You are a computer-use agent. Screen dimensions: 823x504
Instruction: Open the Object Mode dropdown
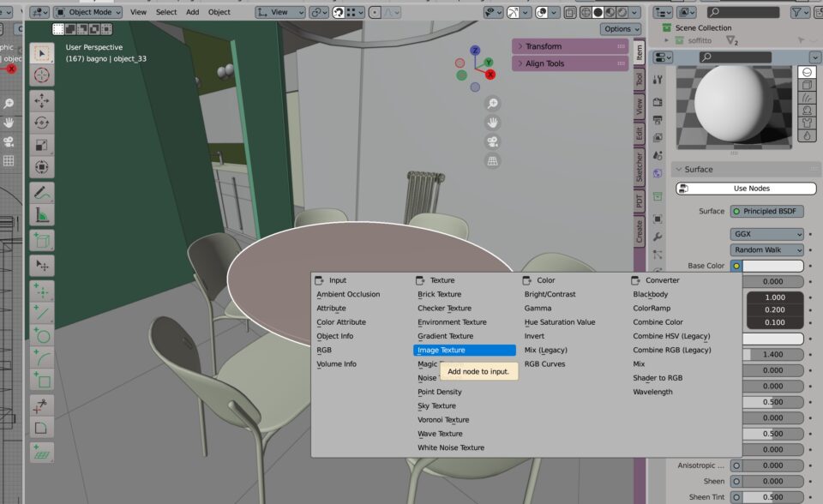(x=88, y=12)
